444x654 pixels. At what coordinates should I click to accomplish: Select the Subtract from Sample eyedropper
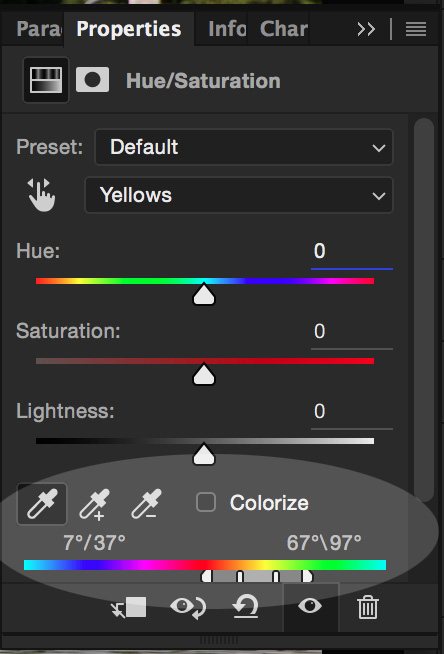146,504
